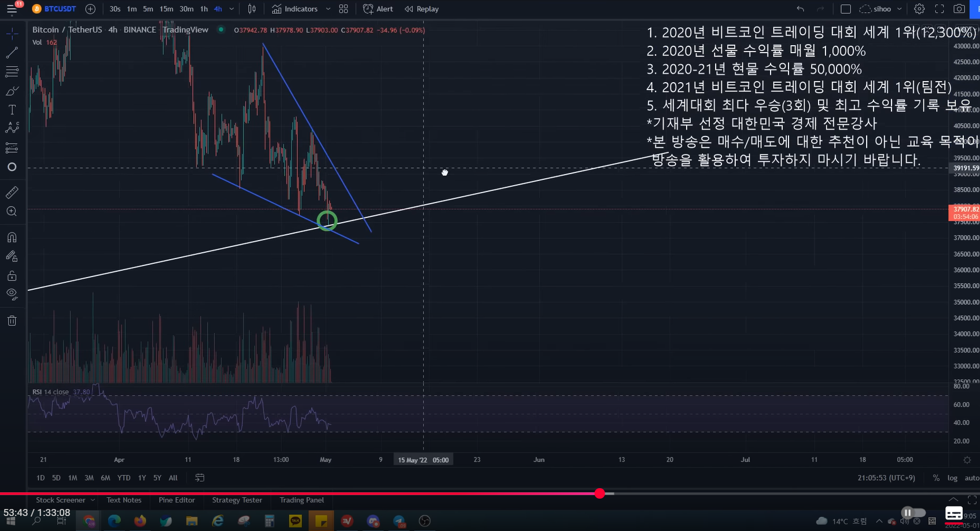Set date range to 3M
Image resolution: width=980 pixels, height=531 pixels.
click(89, 478)
